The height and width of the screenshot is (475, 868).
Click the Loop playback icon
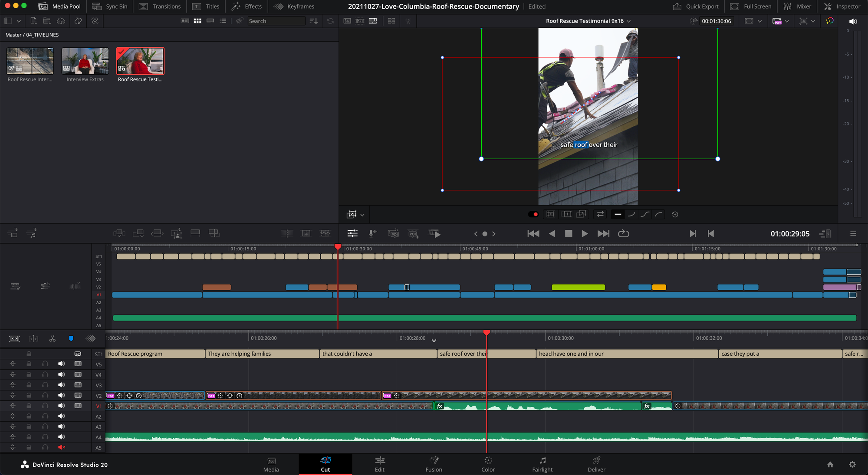[x=623, y=233]
